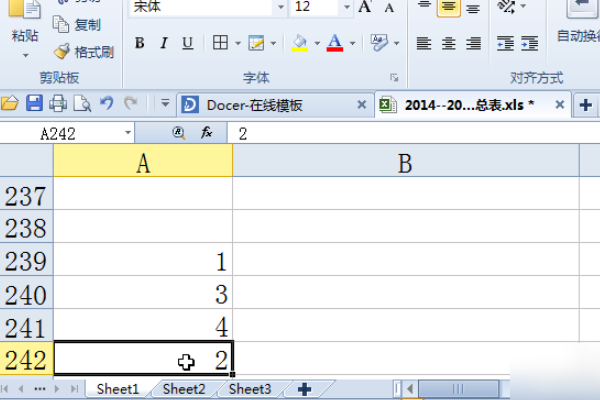Open the font name dropdown (宋体)

pos(281,7)
